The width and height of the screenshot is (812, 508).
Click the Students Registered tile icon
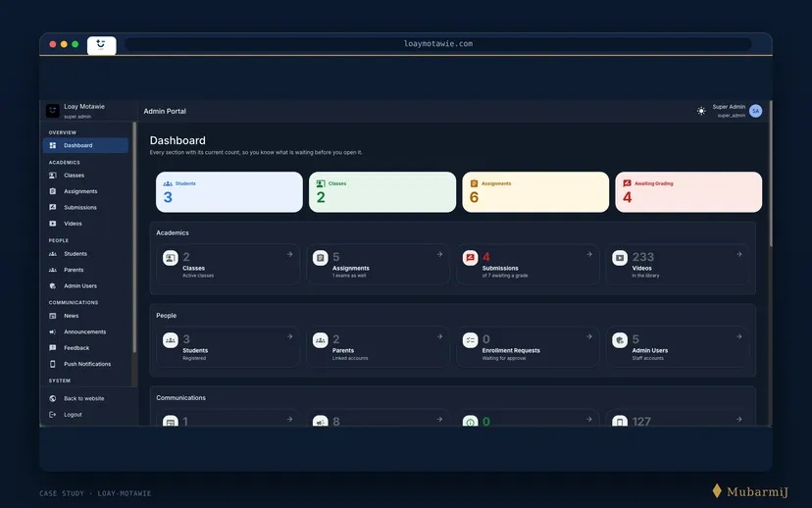171,340
